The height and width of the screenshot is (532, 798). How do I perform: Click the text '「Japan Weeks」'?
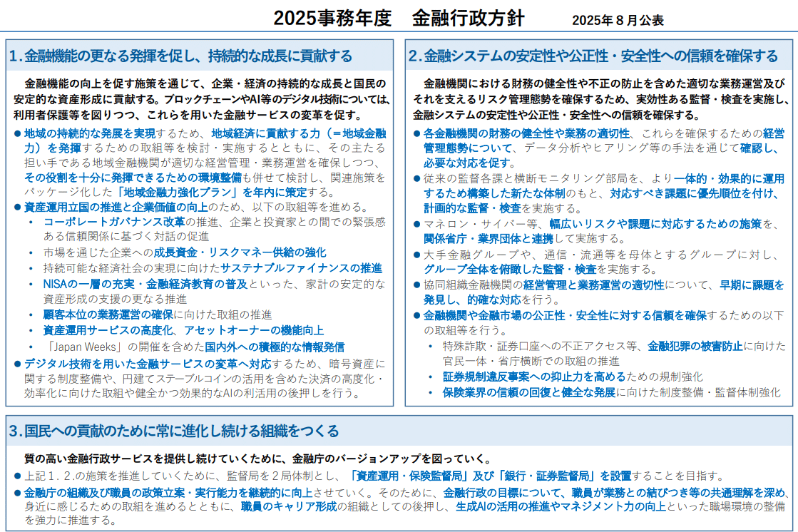point(84,347)
